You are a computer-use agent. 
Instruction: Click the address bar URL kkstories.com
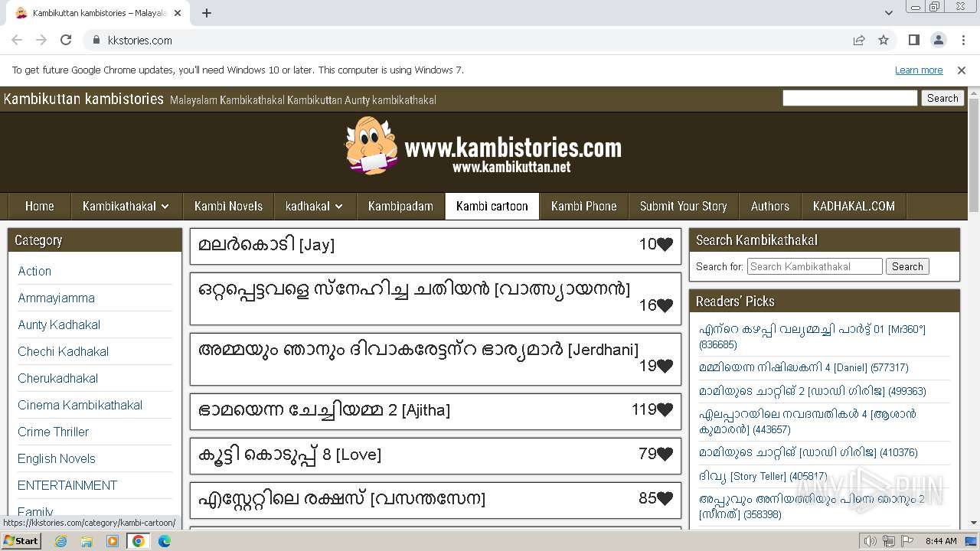click(139, 40)
